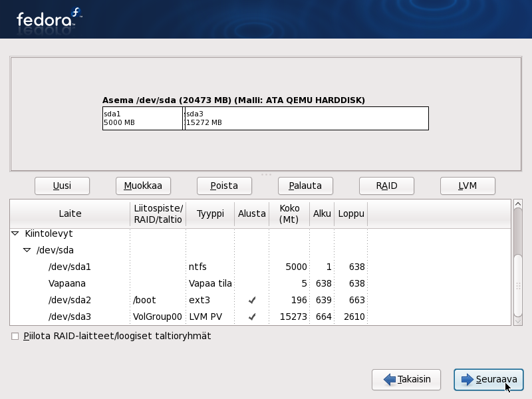Screen dimensions: 532x399
Task: Sort by the Tyyppi column header
Action: coord(209,214)
